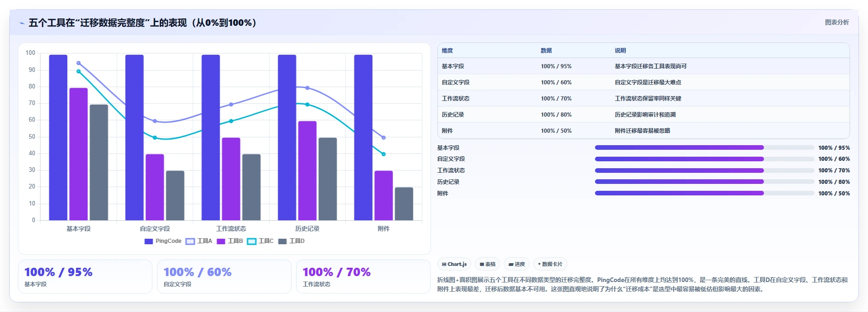
Task: Click the small chart icon before the title
Action: click(22, 23)
